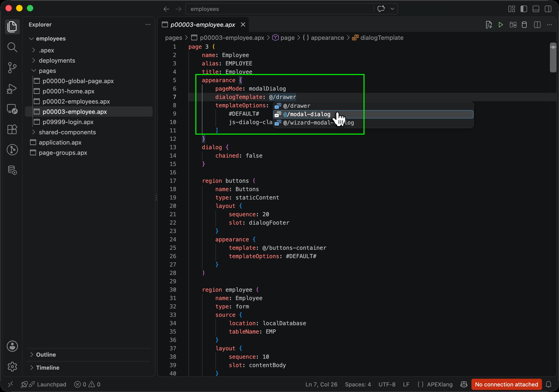559x392 pixels.
Task: Click the database cylinder icon in editor toolbar
Action: coord(525,25)
